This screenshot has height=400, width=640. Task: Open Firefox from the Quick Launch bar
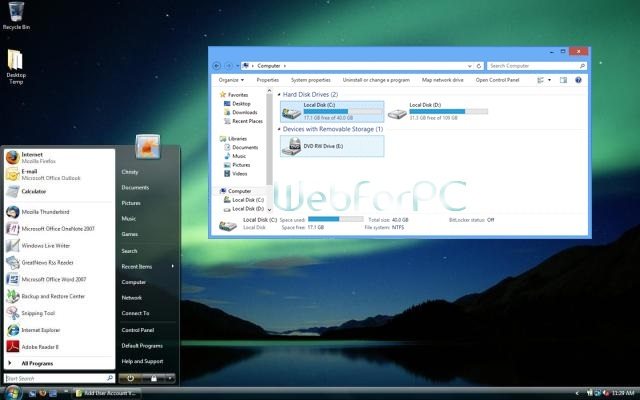coord(42,393)
